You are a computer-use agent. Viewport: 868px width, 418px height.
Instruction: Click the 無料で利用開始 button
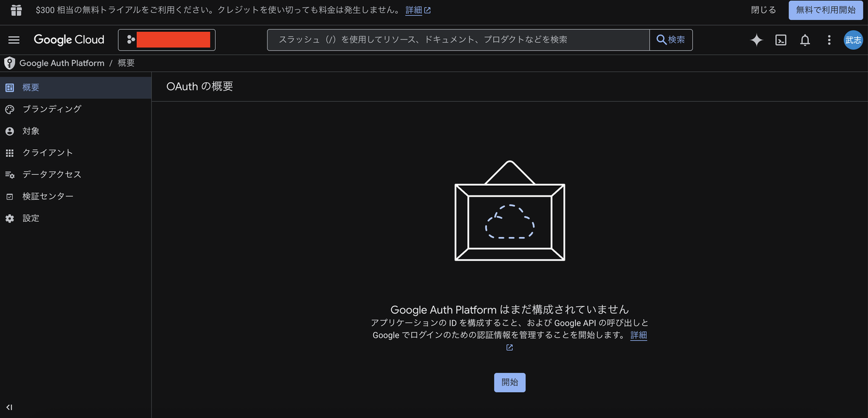(x=826, y=10)
